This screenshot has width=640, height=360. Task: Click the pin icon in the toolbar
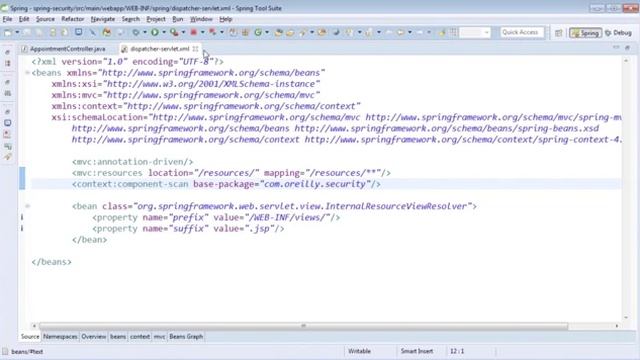click(442, 32)
